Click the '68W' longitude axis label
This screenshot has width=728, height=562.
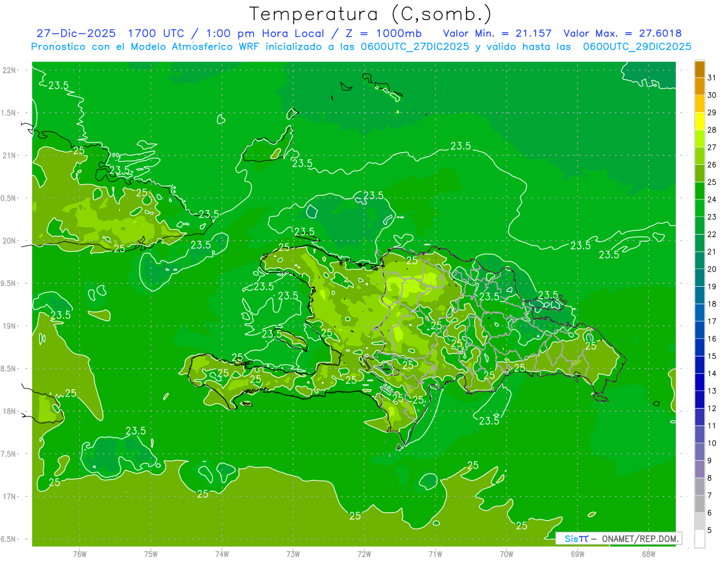click(x=649, y=554)
